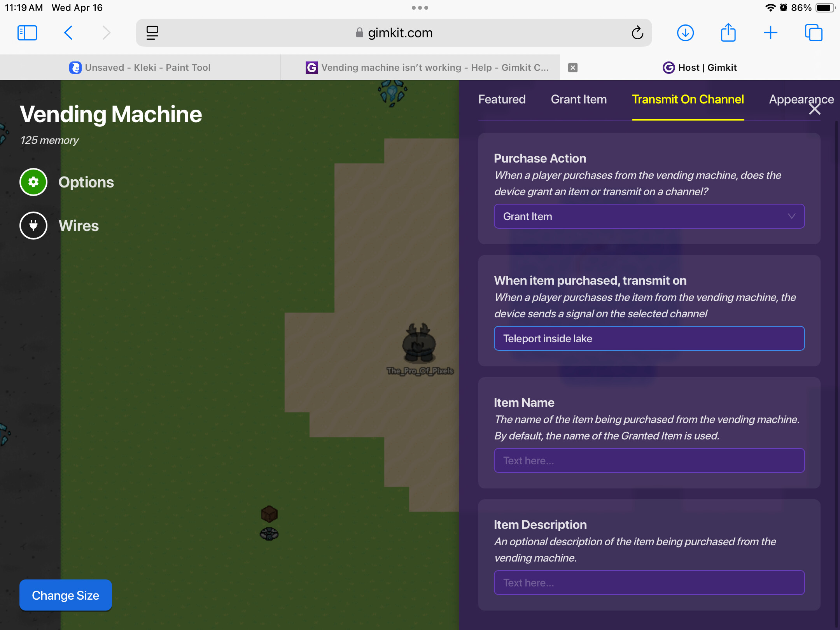Image resolution: width=840 pixels, height=630 pixels.
Task: Open Safari sidebar panel icon
Action: click(x=27, y=33)
